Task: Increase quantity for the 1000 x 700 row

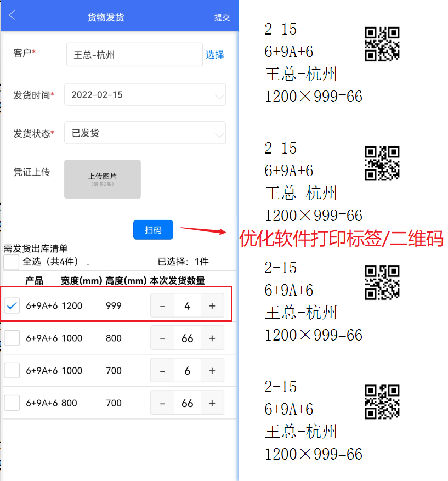Action: coord(212,370)
